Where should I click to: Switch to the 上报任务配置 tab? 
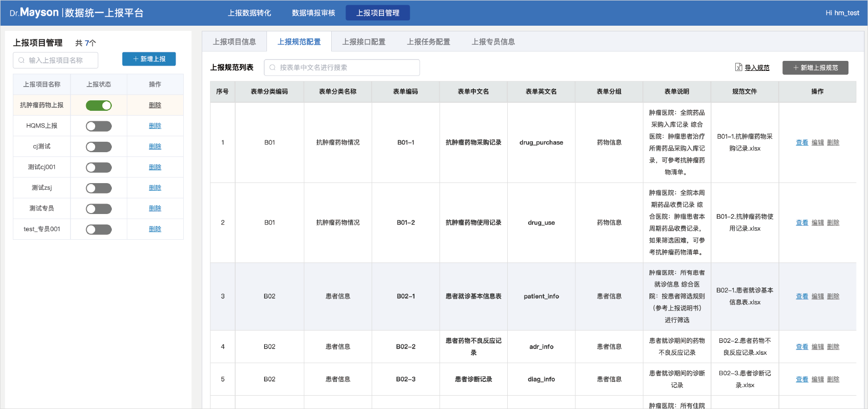429,42
